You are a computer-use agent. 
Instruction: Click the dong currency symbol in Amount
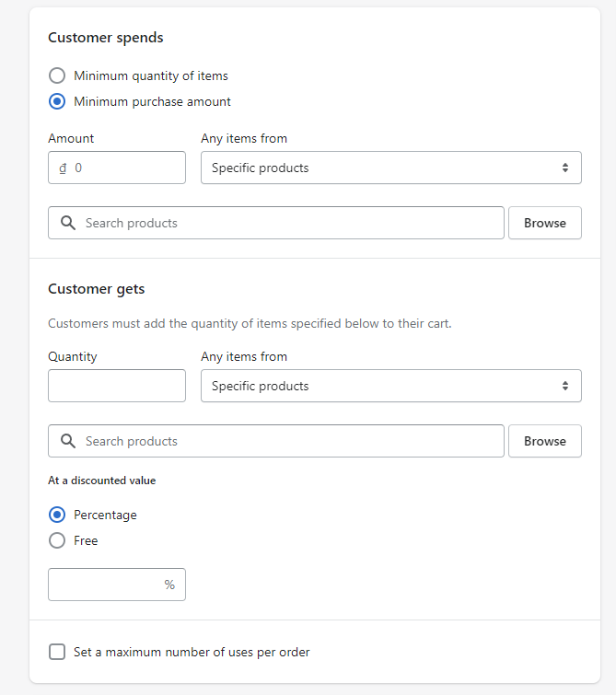coord(62,168)
